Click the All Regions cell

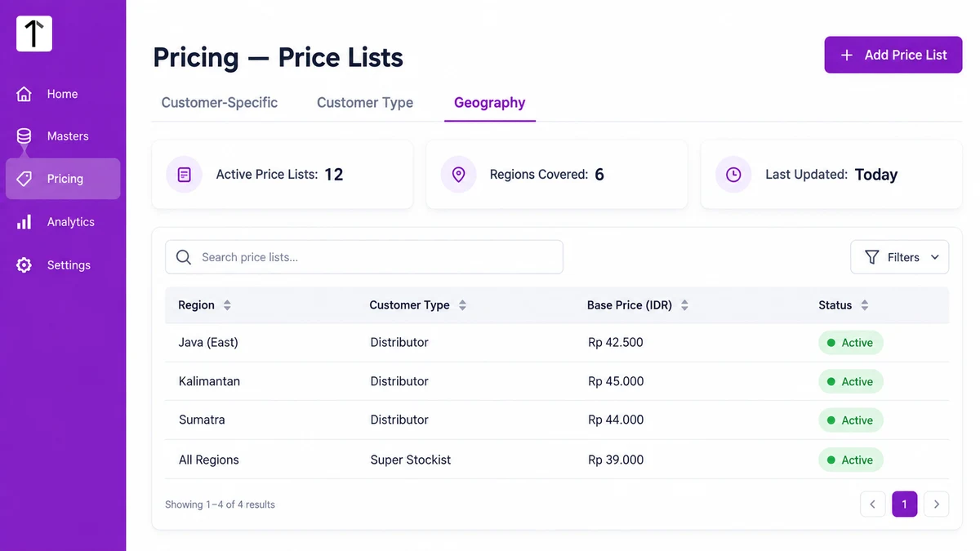(x=209, y=460)
